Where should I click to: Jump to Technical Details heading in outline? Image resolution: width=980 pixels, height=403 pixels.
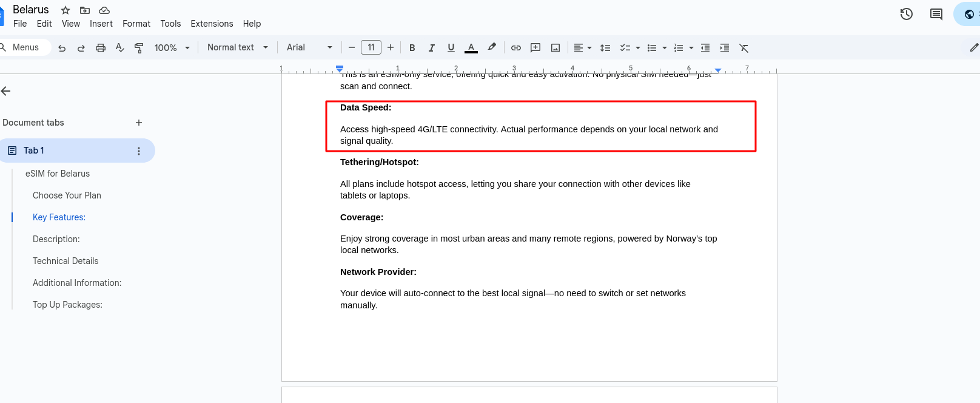pyautogui.click(x=65, y=261)
